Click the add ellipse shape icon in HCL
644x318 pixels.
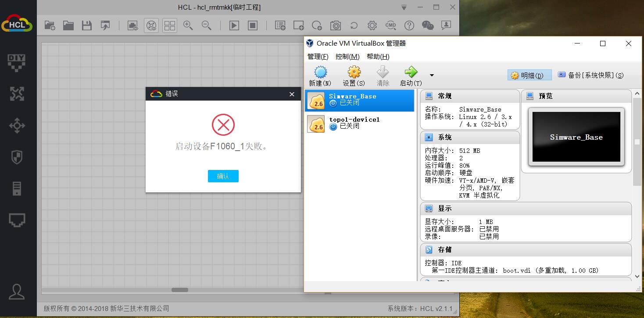pyautogui.click(x=317, y=25)
